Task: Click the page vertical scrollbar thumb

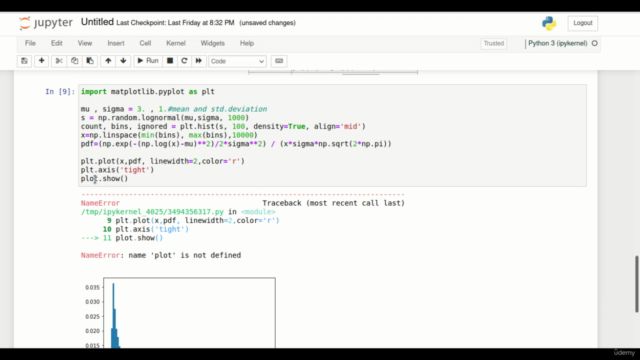Action: 637,284
